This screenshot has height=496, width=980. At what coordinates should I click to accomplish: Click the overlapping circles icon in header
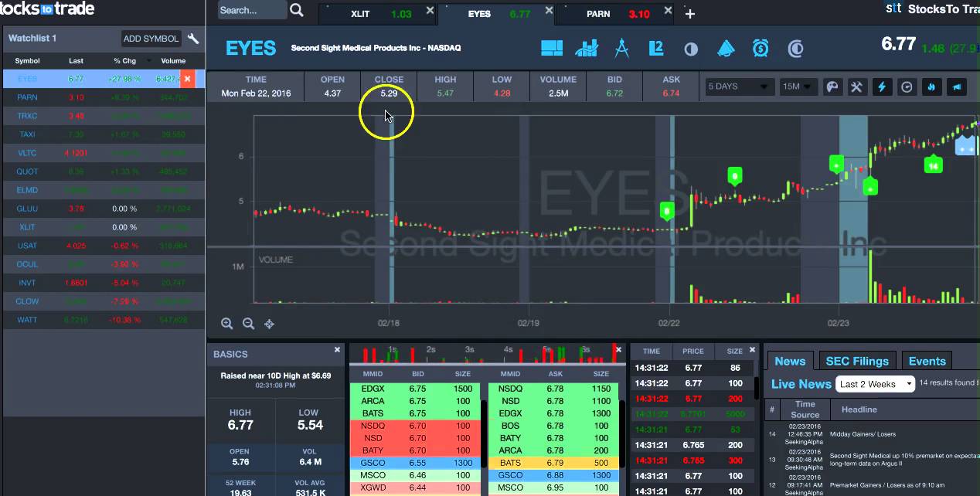coord(795,49)
